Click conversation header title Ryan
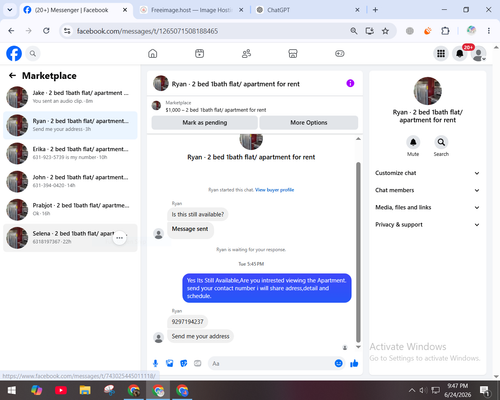 click(x=235, y=84)
